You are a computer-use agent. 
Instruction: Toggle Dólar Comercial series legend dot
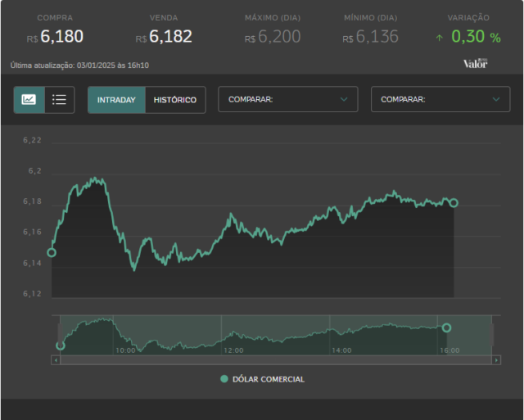(x=224, y=379)
